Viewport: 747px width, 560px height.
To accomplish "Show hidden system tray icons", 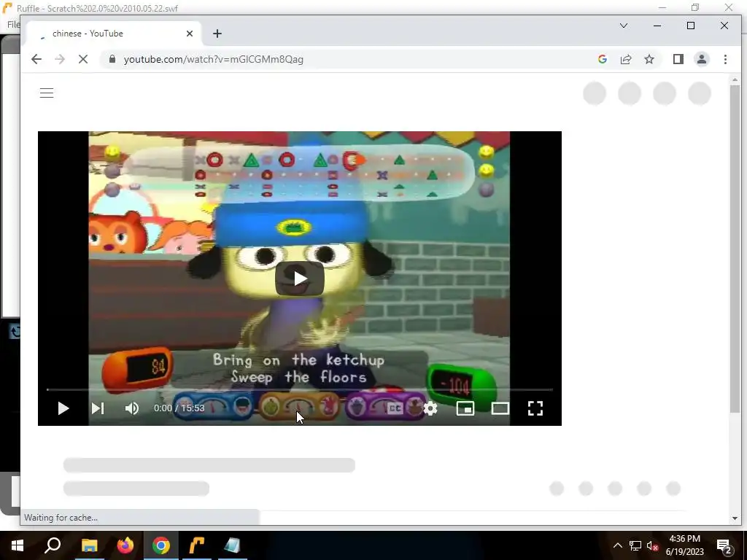I will [617, 545].
